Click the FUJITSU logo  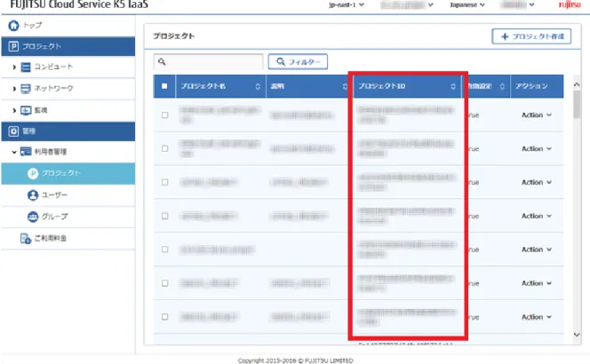click(x=570, y=4)
